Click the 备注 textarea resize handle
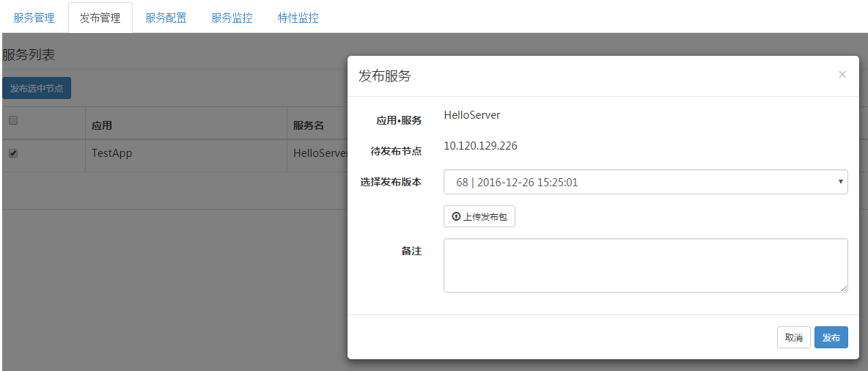The height and width of the screenshot is (371, 868). (x=844, y=288)
